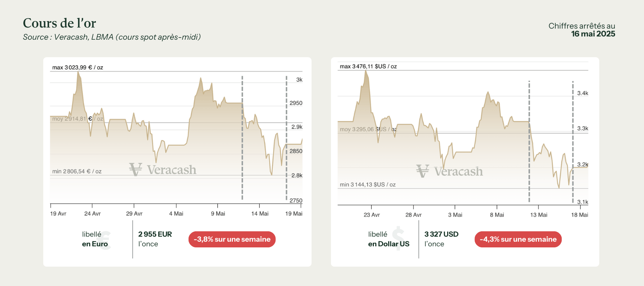Click the highest peak of the dollar chart line
644x286 pixels.
click(366, 71)
